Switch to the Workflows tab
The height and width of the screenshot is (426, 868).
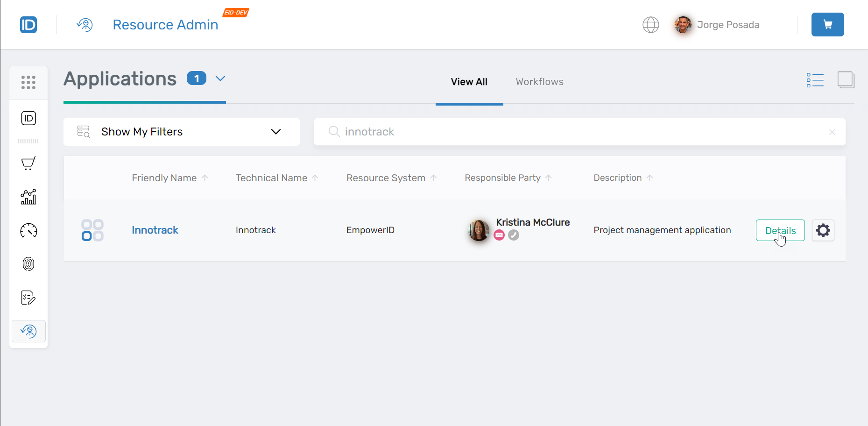[x=539, y=82]
